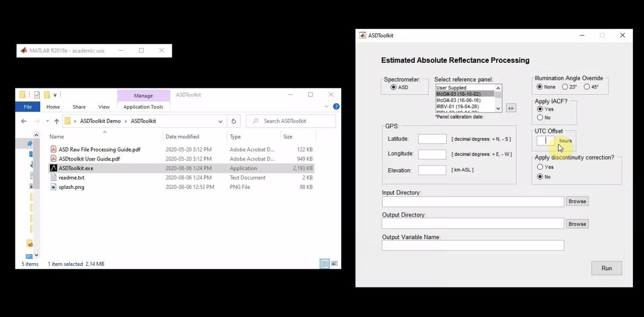Click the Input Directory text field
Image resolution: width=644 pixels, height=317 pixels.
click(473, 202)
